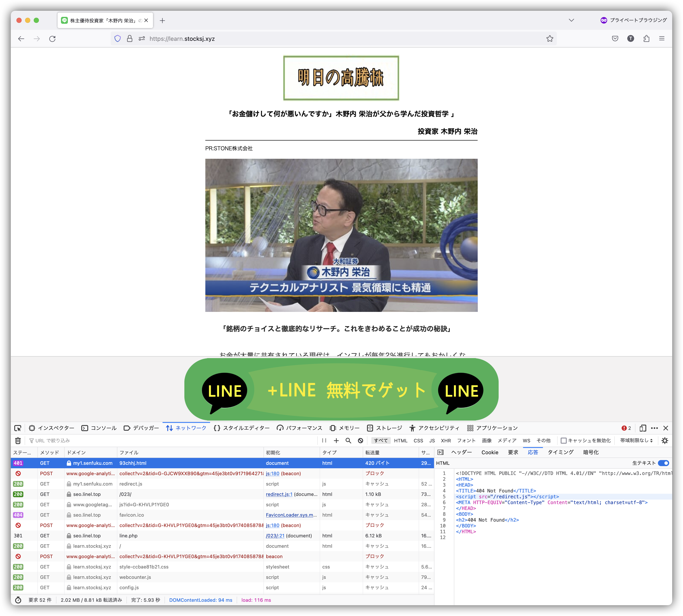Enable the キャッシュを無効化 checkbox
The image size is (683, 616).
point(563,440)
